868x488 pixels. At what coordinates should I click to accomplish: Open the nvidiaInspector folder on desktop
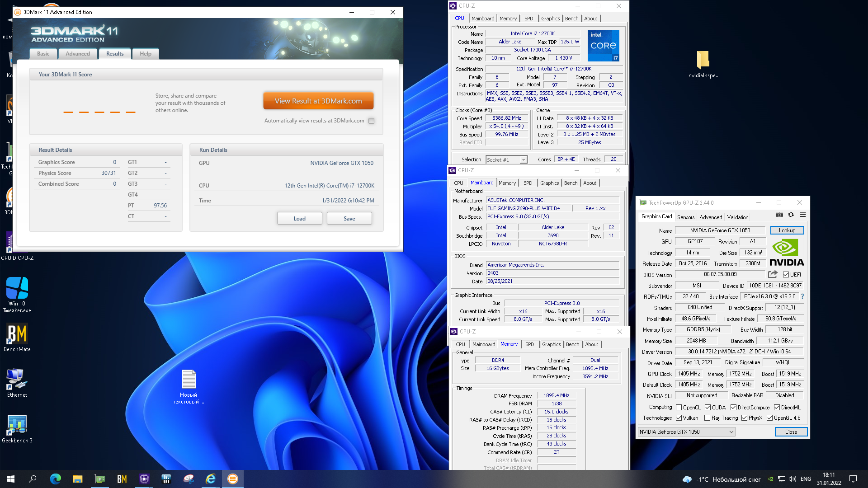tap(703, 65)
